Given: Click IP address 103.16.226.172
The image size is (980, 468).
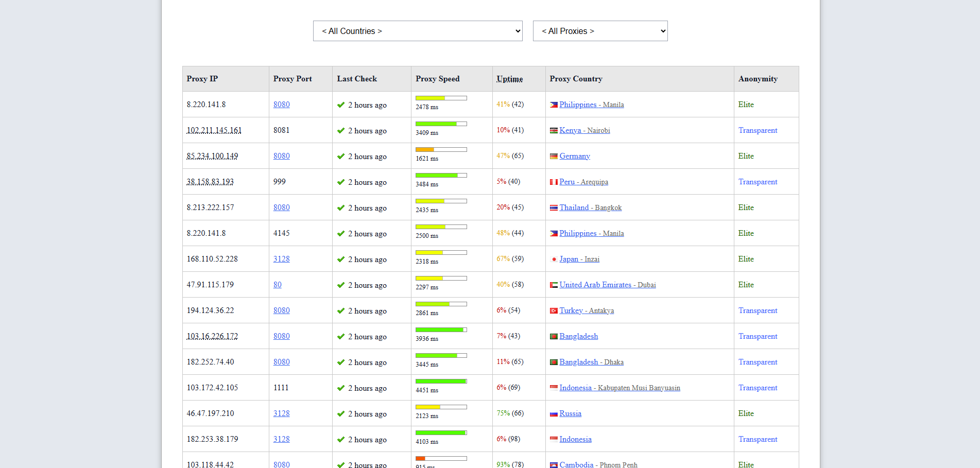Looking at the screenshot, I should pyautogui.click(x=213, y=336).
